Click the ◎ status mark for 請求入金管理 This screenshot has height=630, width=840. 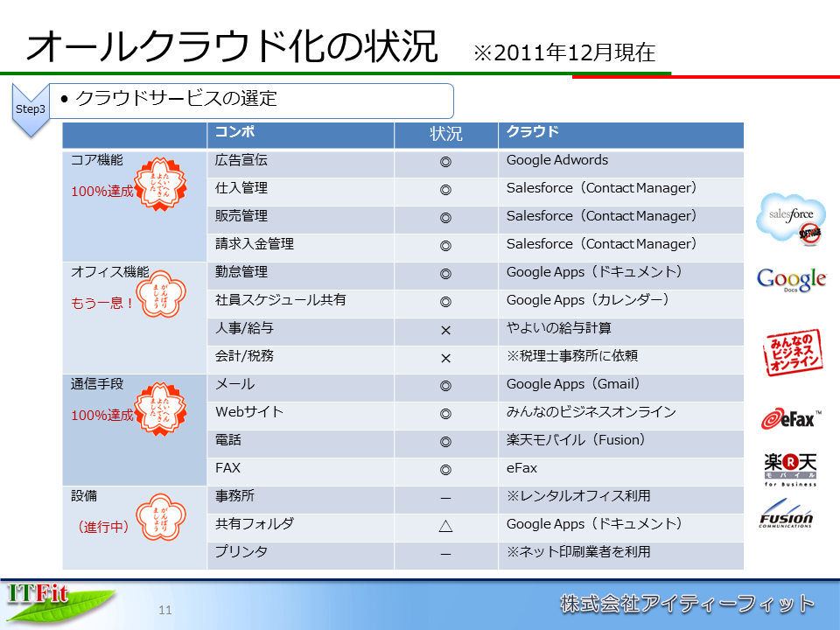(x=445, y=246)
